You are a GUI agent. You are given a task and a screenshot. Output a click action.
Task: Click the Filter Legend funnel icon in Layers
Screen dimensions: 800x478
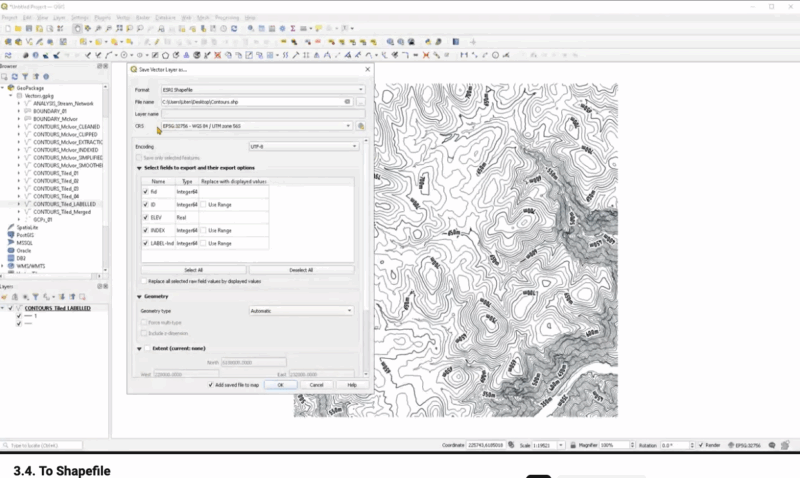35,297
